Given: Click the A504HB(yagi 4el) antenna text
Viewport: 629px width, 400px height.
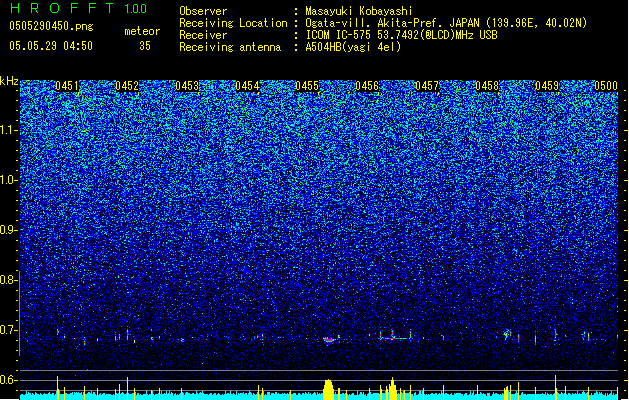Looking at the screenshot, I should pyautogui.click(x=353, y=47).
